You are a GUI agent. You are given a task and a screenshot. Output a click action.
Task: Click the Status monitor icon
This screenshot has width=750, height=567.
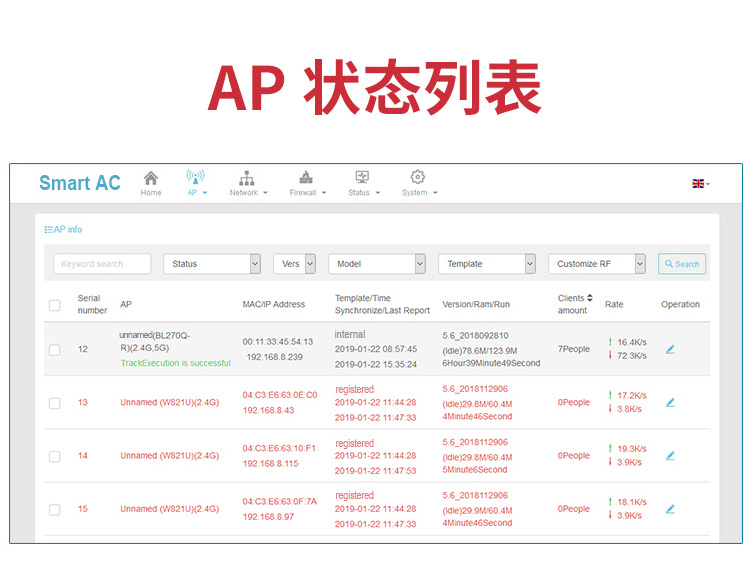[x=362, y=178]
